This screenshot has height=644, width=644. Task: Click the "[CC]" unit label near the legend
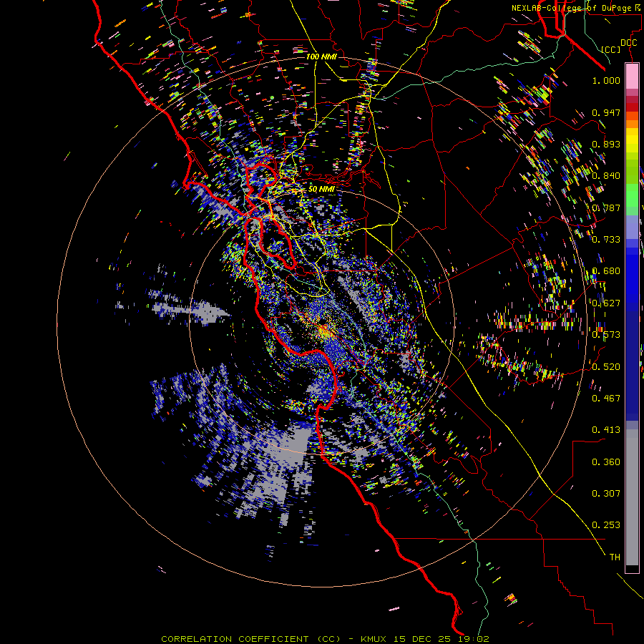[x=611, y=49]
